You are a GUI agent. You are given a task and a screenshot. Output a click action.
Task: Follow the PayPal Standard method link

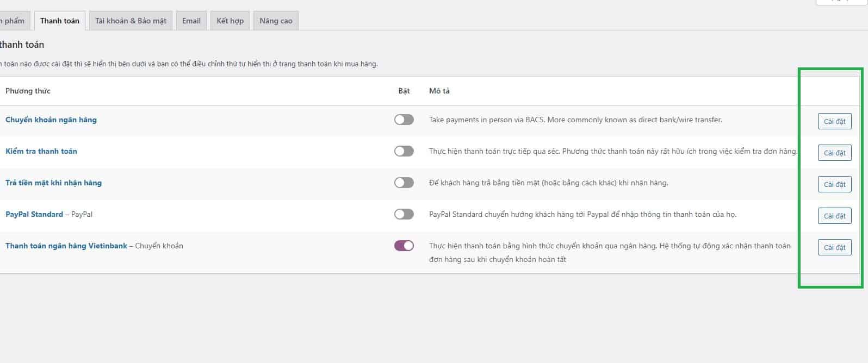coord(34,214)
